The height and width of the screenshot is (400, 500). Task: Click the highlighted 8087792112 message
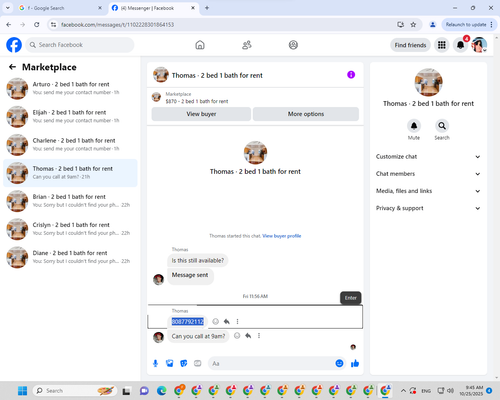(187, 321)
